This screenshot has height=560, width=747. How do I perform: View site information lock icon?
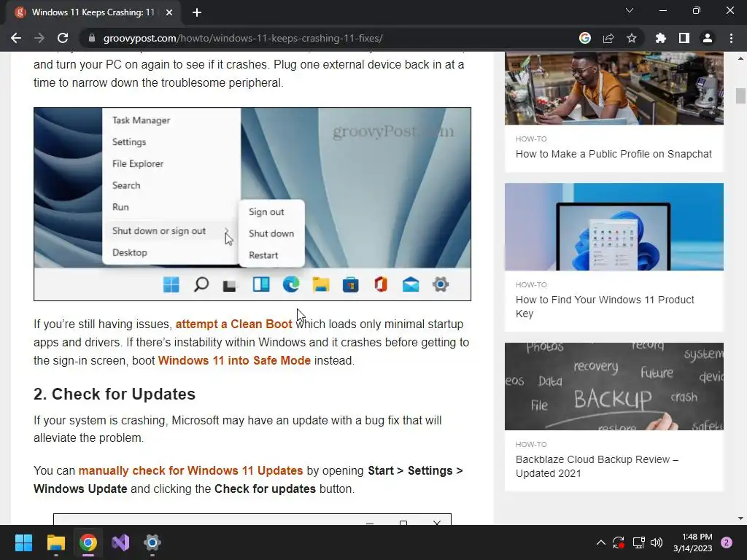(x=92, y=38)
